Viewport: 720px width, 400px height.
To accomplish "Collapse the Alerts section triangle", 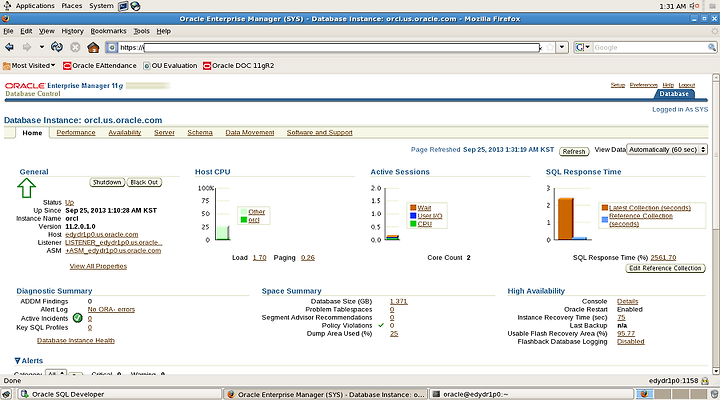I will (17, 361).
